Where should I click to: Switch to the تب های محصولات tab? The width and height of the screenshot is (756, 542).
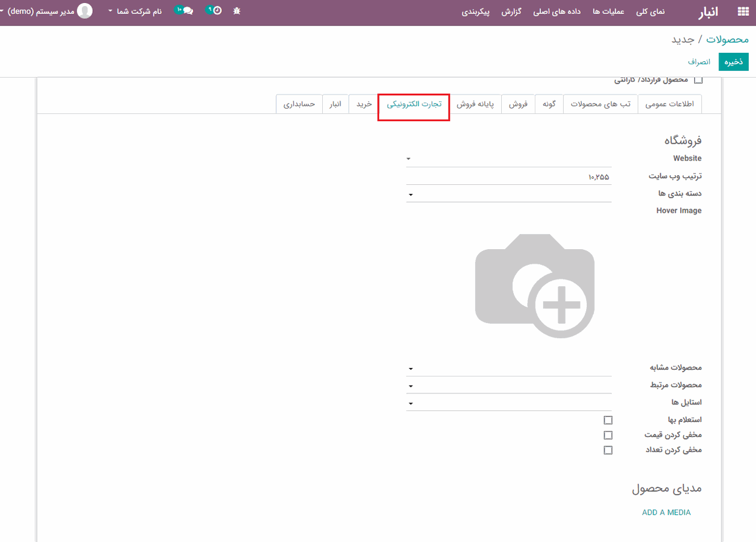601,104
